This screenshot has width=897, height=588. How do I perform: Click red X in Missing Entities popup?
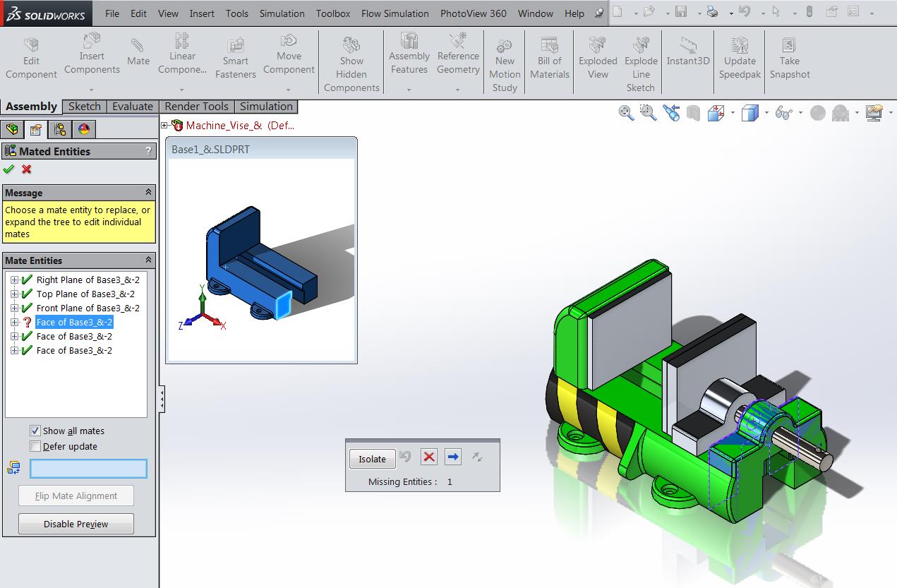tap(428, 457)
